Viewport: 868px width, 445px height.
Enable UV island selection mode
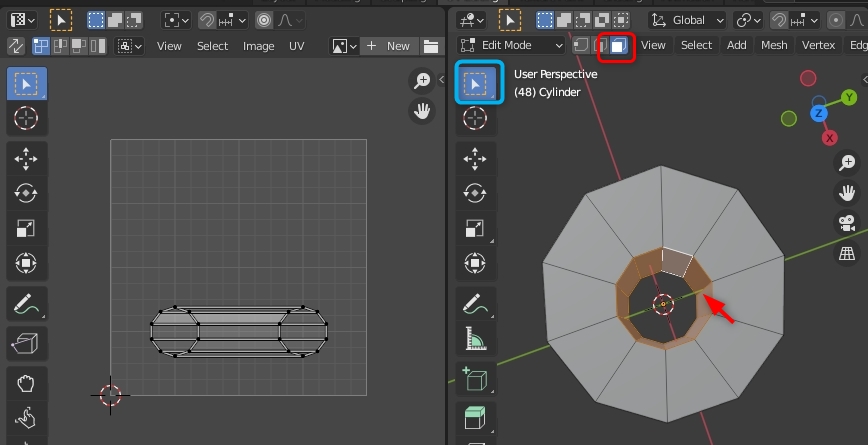click(97, 46)
